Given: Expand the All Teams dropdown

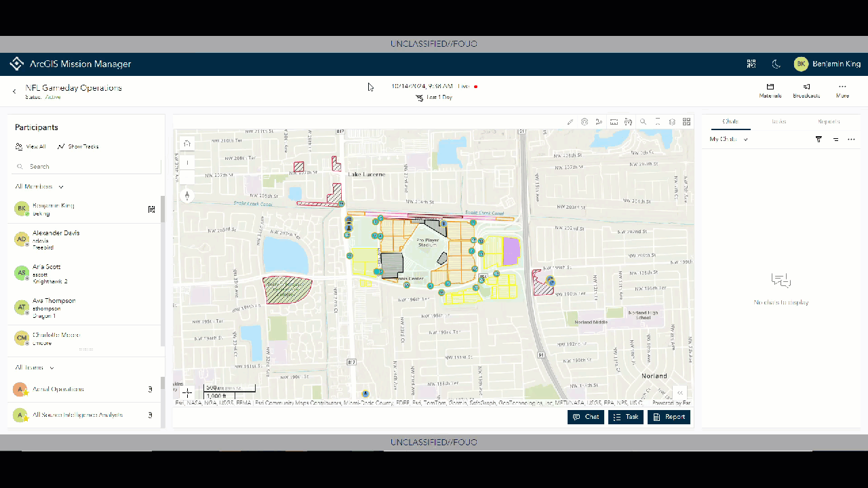Looking at the screenshot, I should coord(35,367).
